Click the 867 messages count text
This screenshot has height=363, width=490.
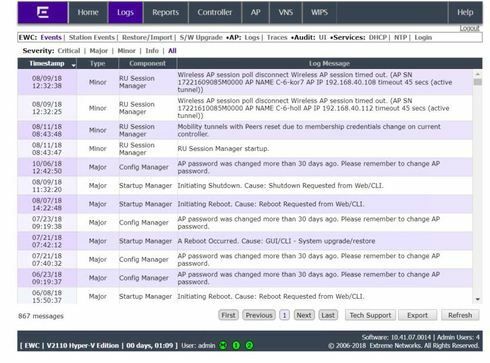[41, 316]
